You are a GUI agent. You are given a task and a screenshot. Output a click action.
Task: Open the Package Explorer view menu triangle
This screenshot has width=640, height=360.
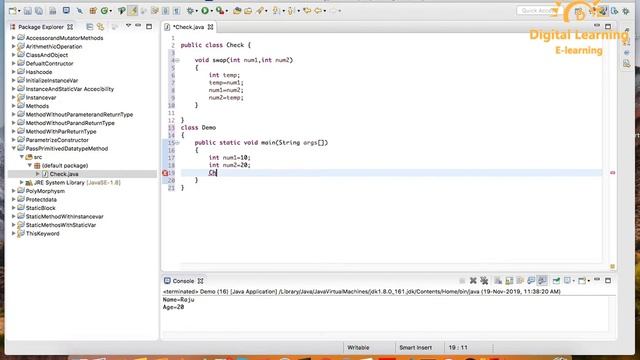[128, 26]
